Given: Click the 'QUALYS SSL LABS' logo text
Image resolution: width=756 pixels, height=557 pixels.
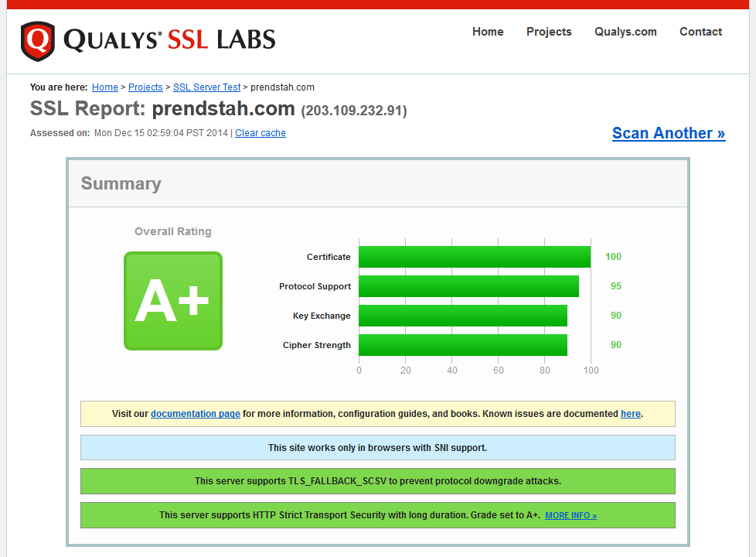Looking at the screenshot, I should pyautogui.click(x=169, y=39).
